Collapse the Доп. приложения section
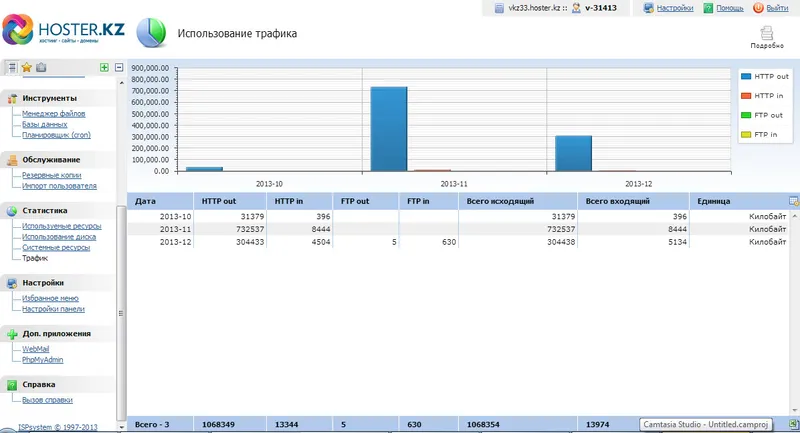The image size is (800, 433). coord(56,334)
